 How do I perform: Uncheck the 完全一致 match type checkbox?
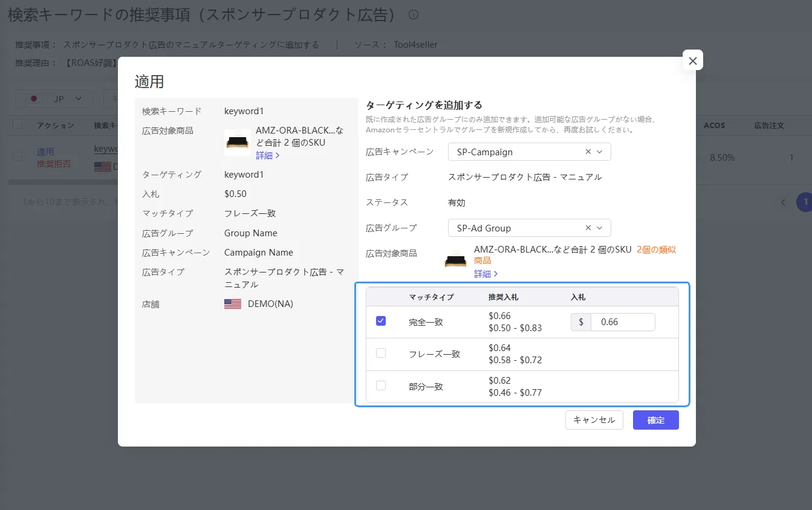click(381, 321)
